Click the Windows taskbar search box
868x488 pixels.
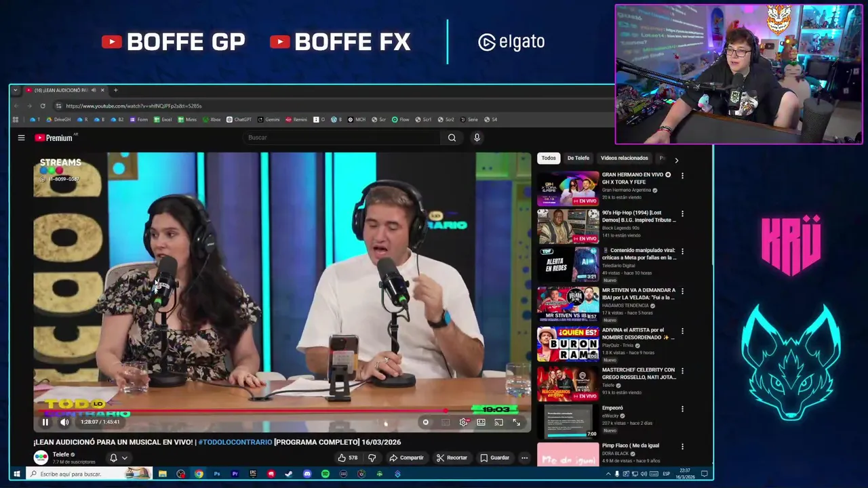[89, 474]
